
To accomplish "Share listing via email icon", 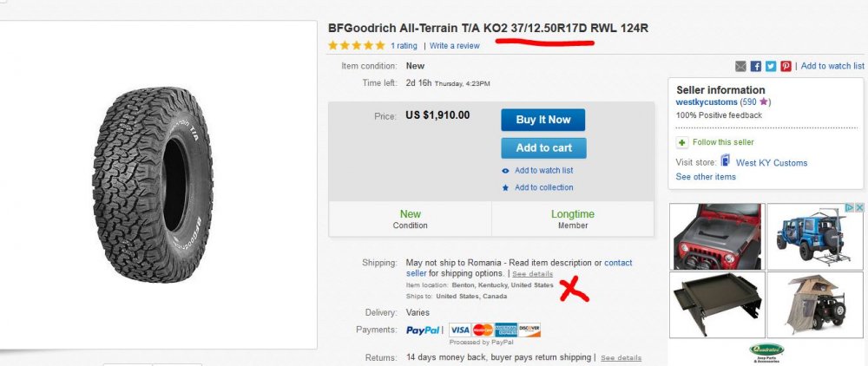I will [740, 66].
